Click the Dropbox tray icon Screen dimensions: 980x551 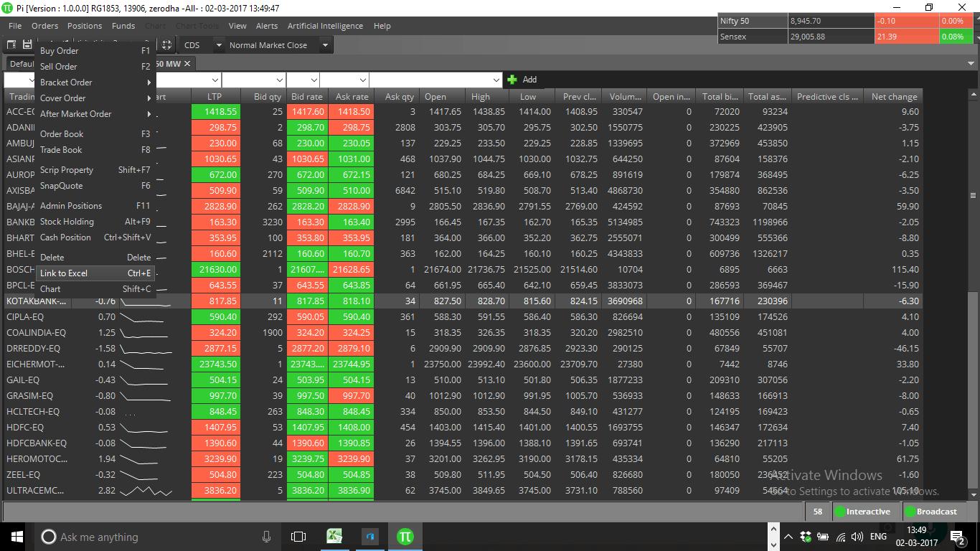(806, 537)
